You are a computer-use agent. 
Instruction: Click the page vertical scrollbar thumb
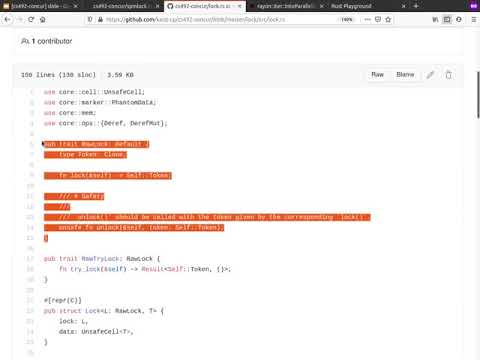point(478,94)
